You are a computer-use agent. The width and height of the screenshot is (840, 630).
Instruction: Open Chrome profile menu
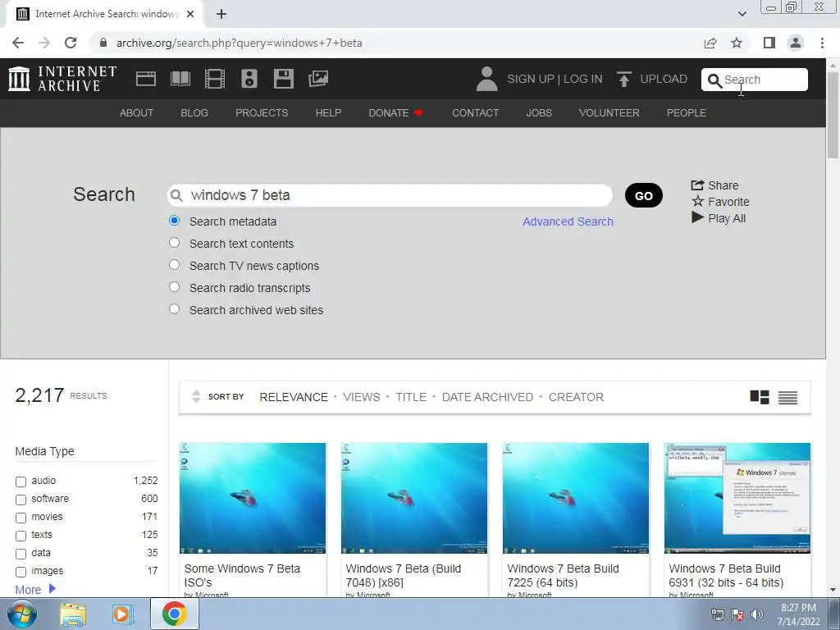(796, 43)
